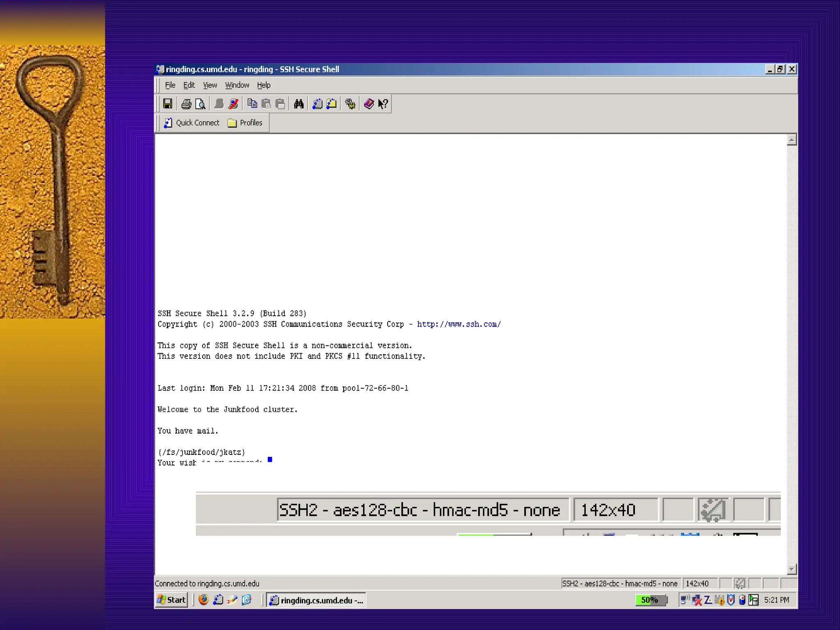Image resolution: width=840 pixels, height=630 pixels.
Task: Activate the What's This help pointer
Action: (383, 104)
